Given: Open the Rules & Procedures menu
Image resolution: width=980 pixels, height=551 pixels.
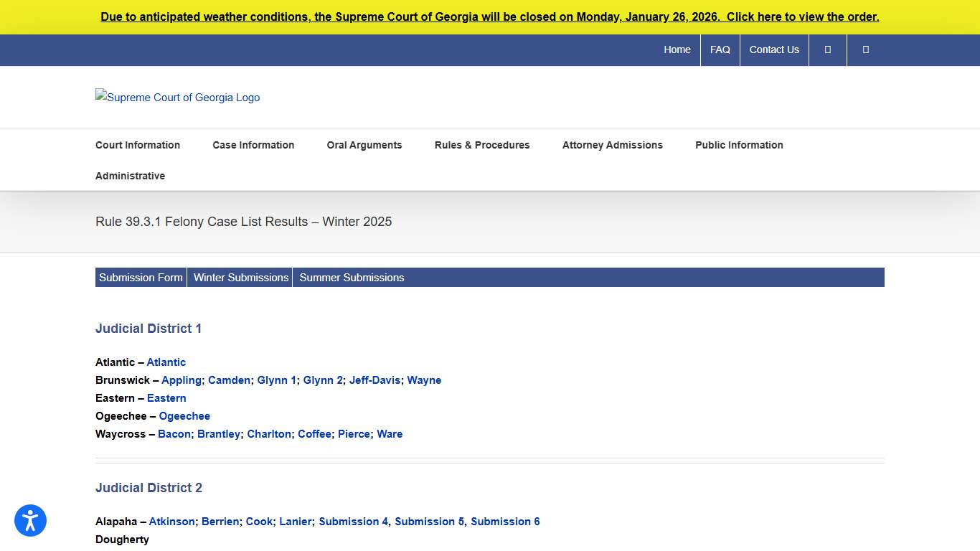Looking at the screenshot, I should point(482,145).
